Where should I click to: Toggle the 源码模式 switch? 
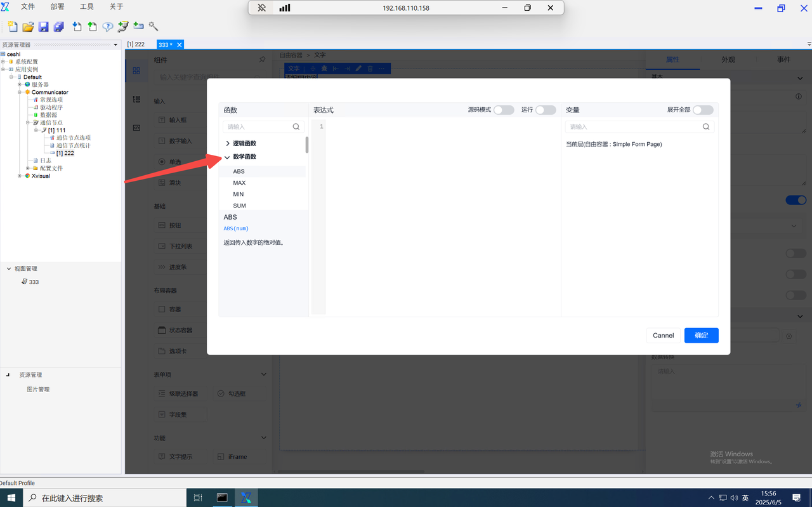pos(504,110)
